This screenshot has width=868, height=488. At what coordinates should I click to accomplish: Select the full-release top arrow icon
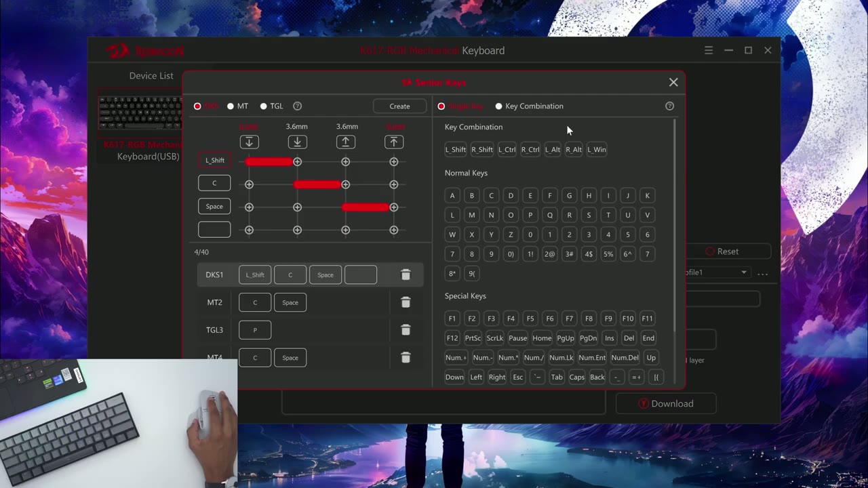(x=393, y=142)
